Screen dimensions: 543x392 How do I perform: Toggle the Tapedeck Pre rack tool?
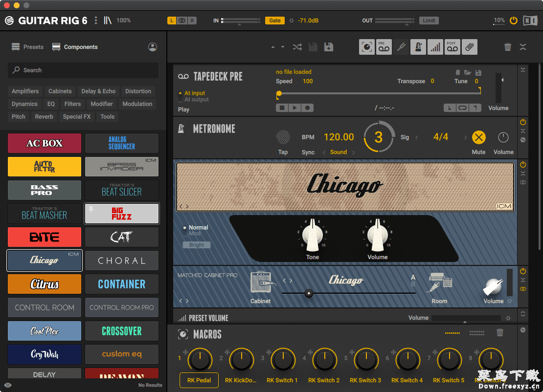tap(384, 47)
